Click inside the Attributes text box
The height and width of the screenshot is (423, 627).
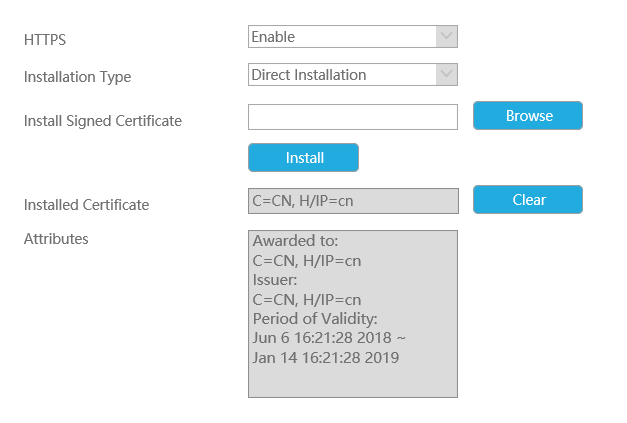[353, 314]
